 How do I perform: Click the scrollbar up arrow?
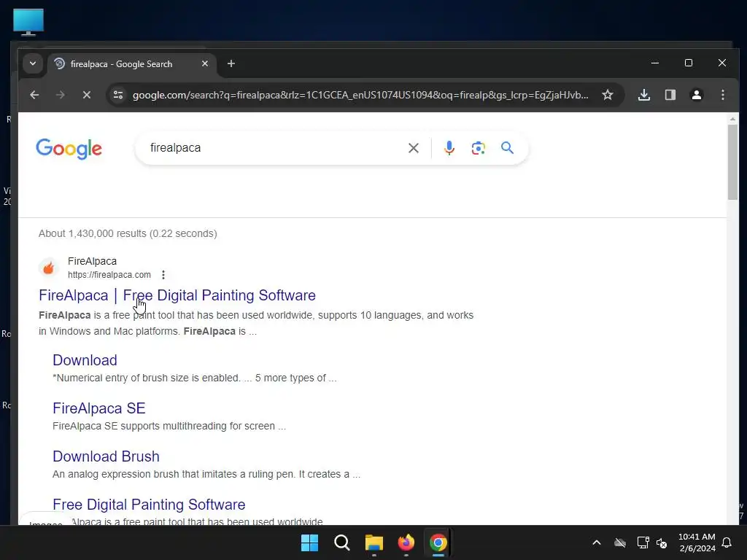[x=732, y=119]
